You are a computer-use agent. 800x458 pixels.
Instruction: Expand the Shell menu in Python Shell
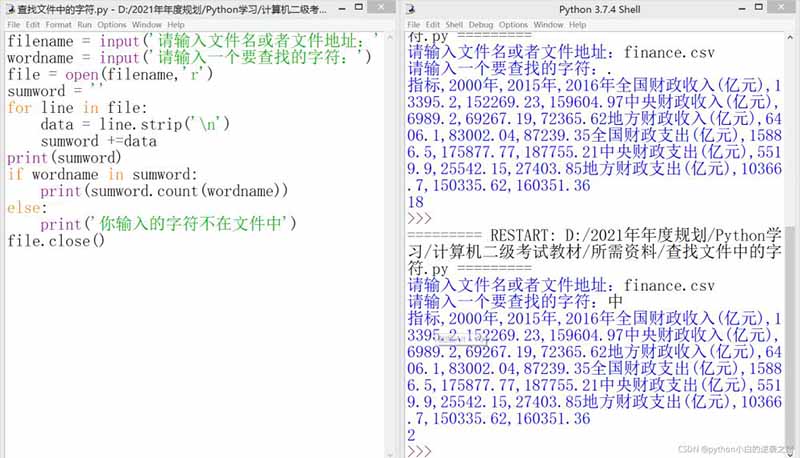pos(455,24)
